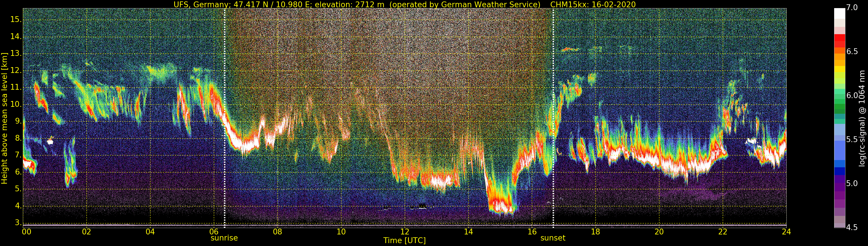Click the height axis tick '11.'
The image size is (868, 246).
(x=16, y=87)
